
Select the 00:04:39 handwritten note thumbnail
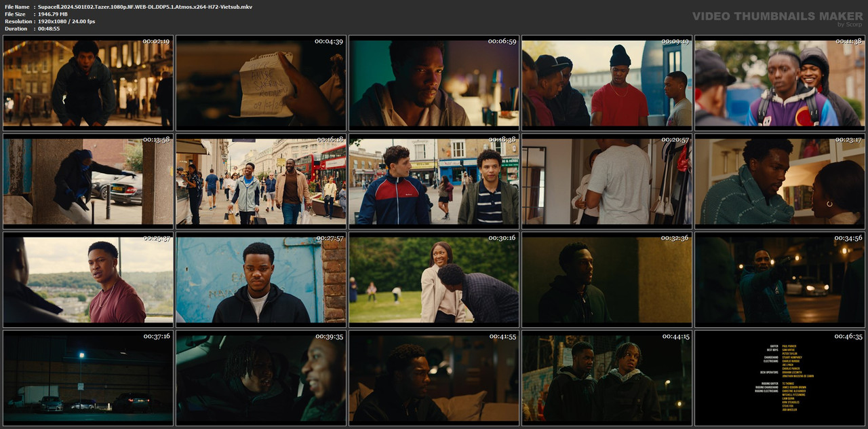click(261, 83)
